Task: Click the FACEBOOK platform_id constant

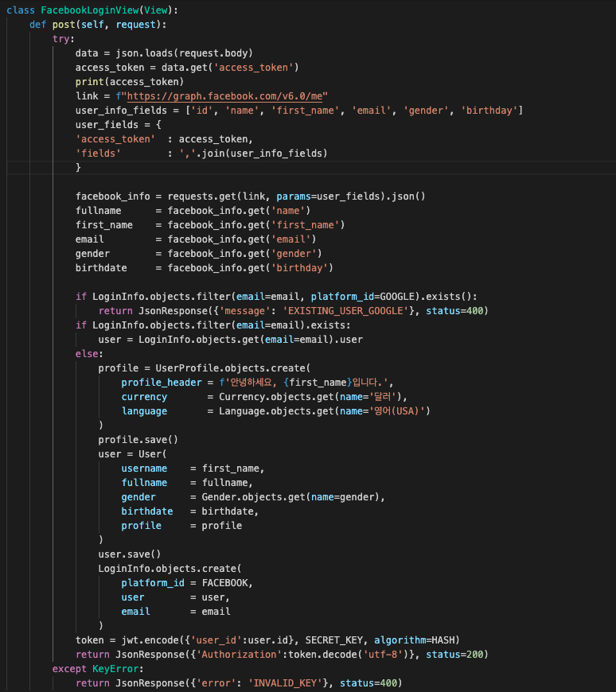Action: tap(224, 583)
